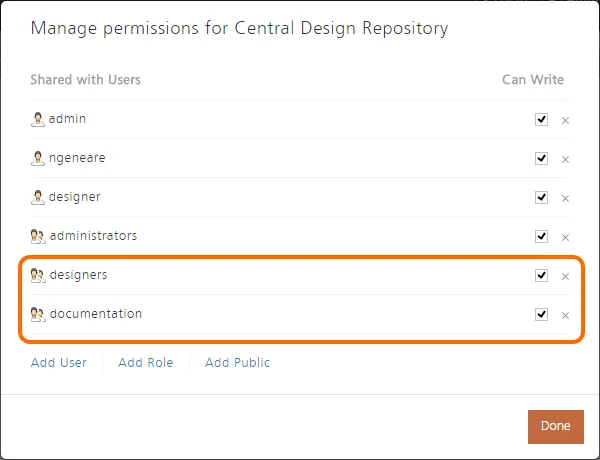Remove designer user via X icon

(565, 199)
